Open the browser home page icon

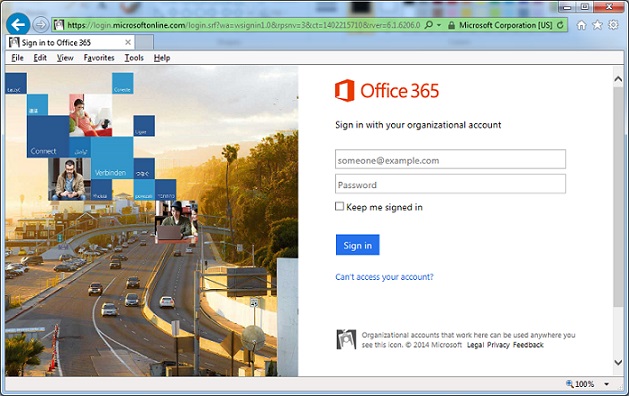(x=581, y=25)
